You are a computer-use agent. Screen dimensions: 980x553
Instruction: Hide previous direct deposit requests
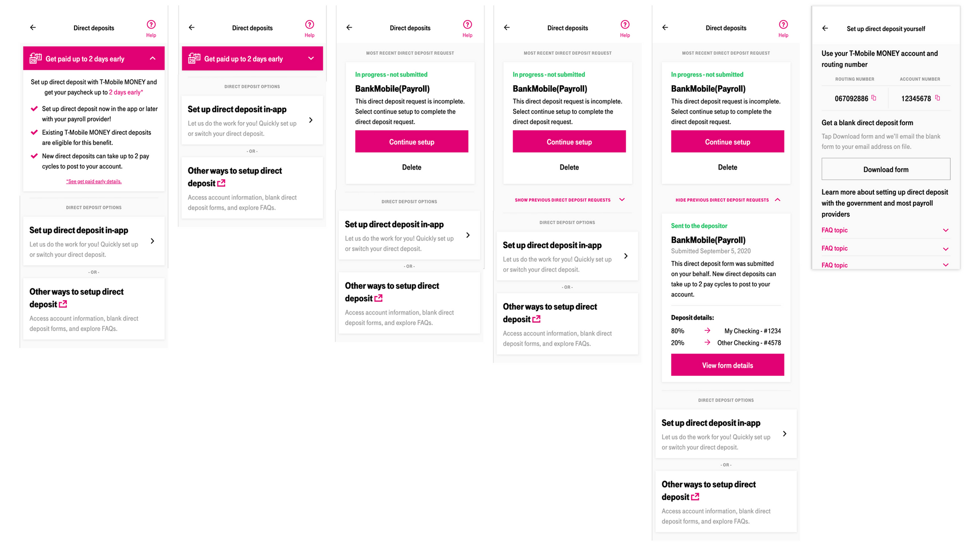[727, 200]
